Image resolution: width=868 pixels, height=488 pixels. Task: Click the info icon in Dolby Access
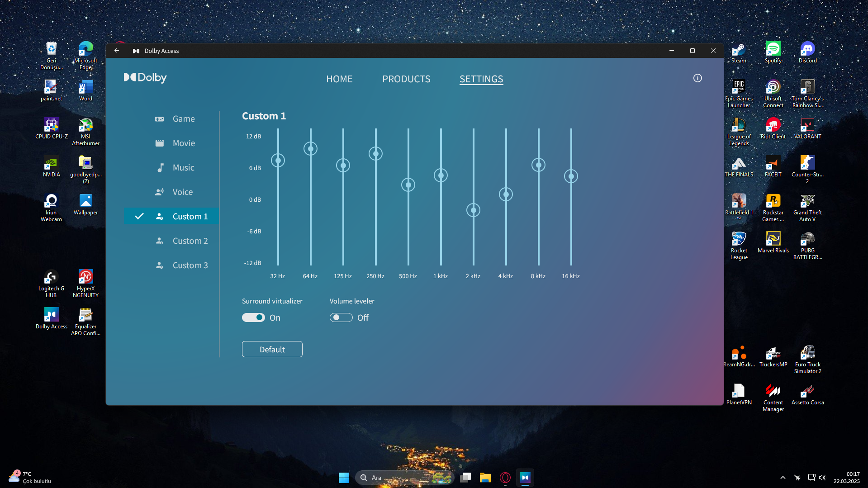click(x=697, y=78)
